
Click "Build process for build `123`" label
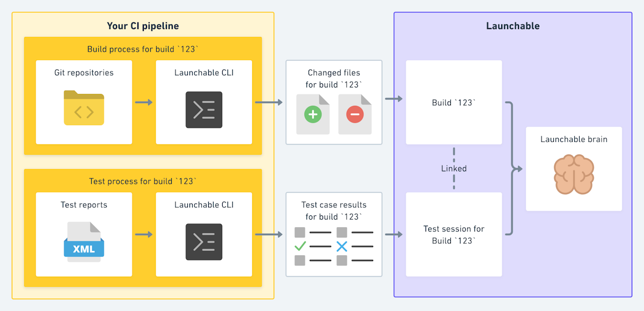pyautogui.click(x=143, y=49)
